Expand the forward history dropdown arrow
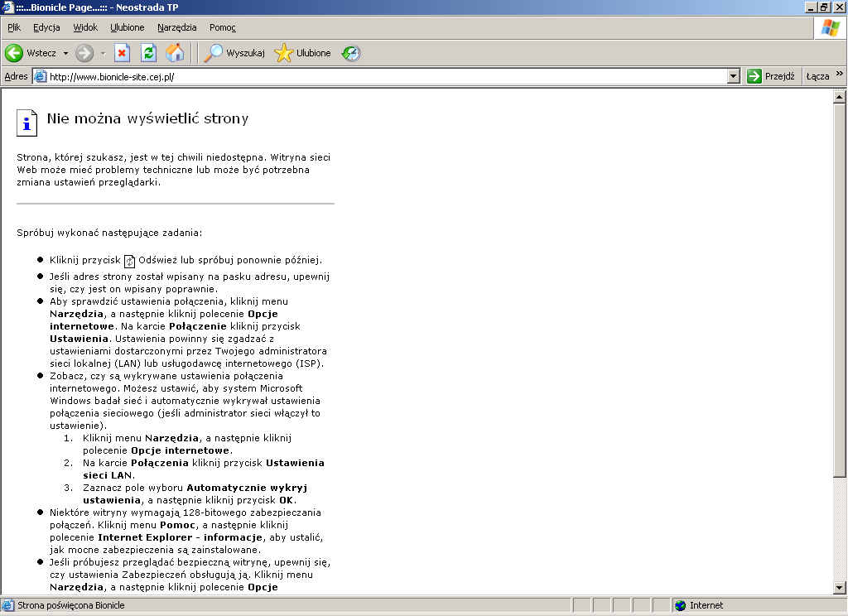Screen dimensions: 848x616 tap(103, 53)
